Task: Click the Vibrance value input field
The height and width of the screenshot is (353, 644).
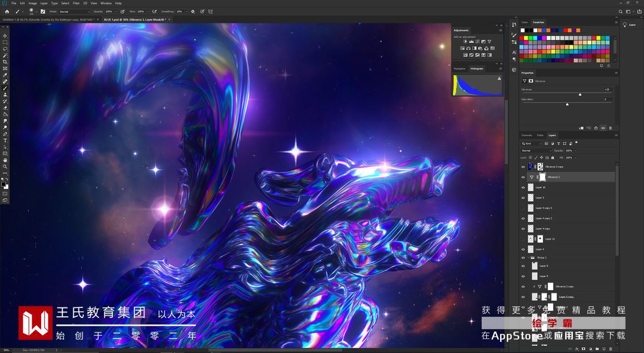Action: (608, 89)
